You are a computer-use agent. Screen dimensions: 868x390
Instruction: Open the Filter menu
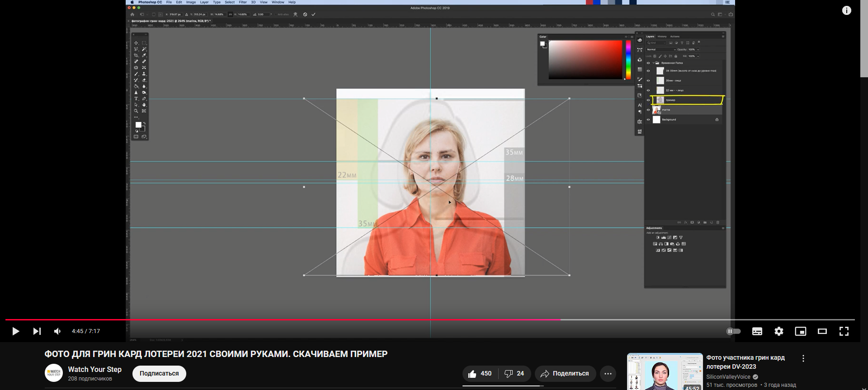tap(243, 2)
